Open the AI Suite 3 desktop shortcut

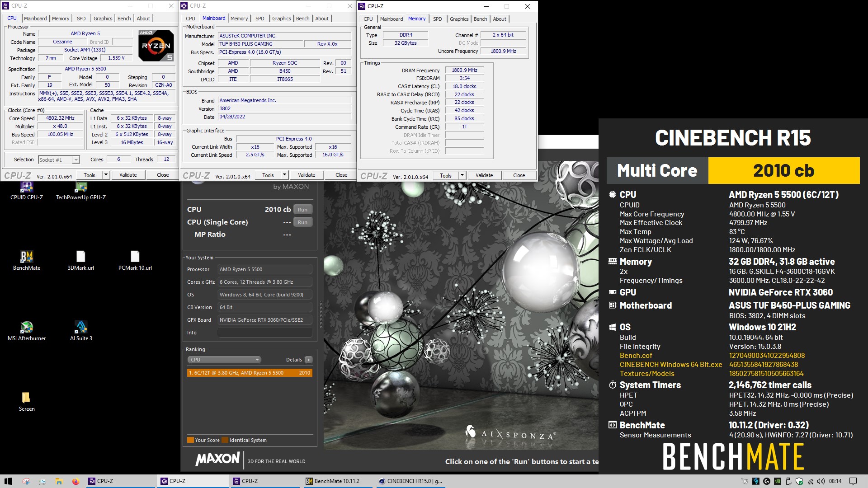click(81, 331)
